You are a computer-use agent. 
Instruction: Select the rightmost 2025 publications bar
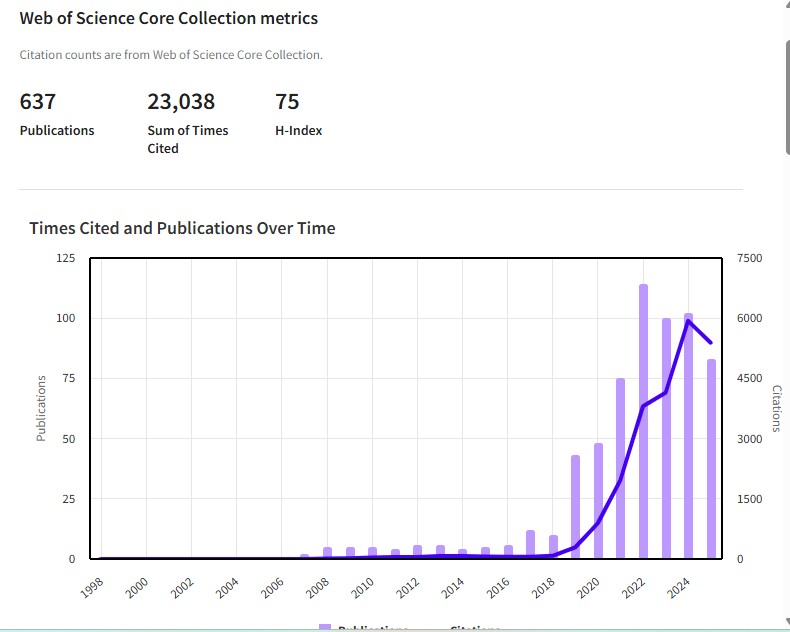[711, 458]
